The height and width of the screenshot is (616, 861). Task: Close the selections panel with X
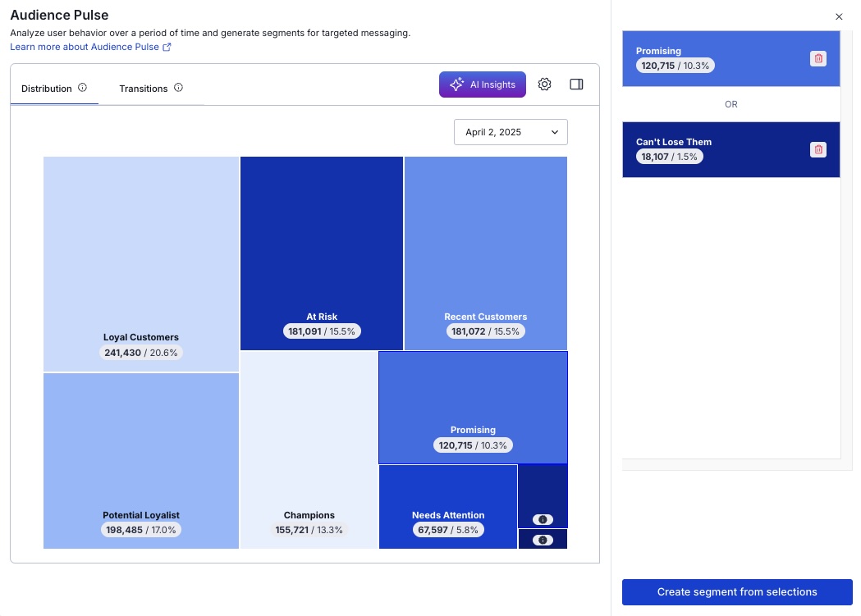coord(839,16)
